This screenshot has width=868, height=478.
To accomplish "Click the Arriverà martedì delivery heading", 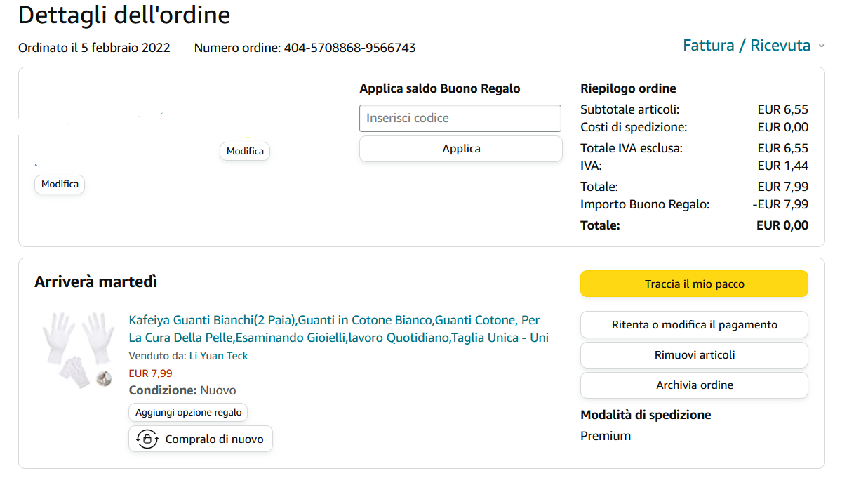I will [96, 282].
